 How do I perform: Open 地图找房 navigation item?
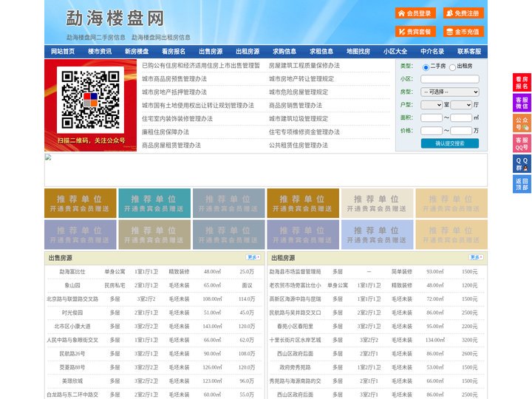coord(358,52)
